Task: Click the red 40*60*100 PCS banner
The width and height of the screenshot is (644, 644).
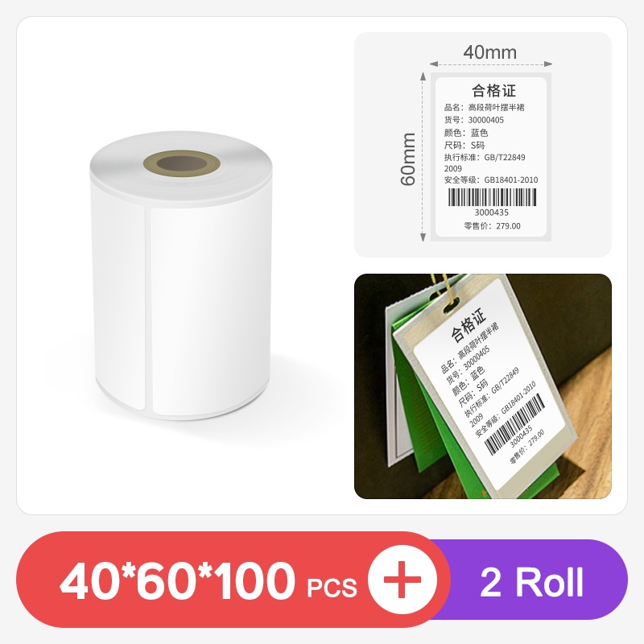Action: tap(234, 579)
